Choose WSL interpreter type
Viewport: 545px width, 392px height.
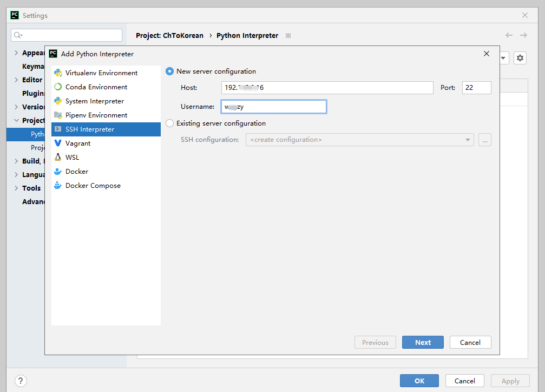click(106, 157)
